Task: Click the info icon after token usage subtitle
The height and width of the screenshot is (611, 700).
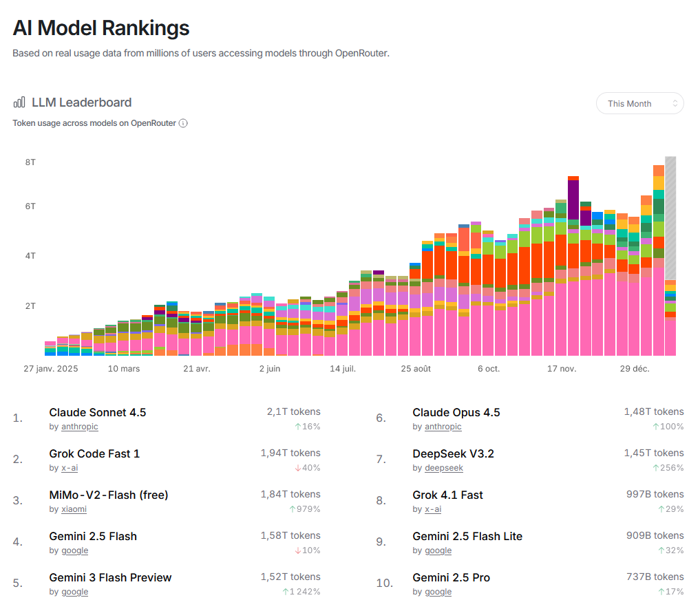Action: coord(183,123)
